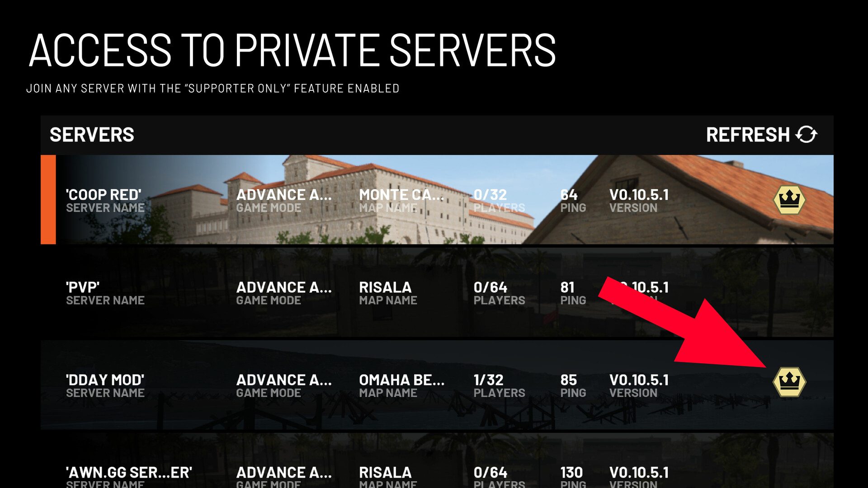Click the 0/64 players count for PVP
This screenshot has width=868, height=488.
coord(491,288)
